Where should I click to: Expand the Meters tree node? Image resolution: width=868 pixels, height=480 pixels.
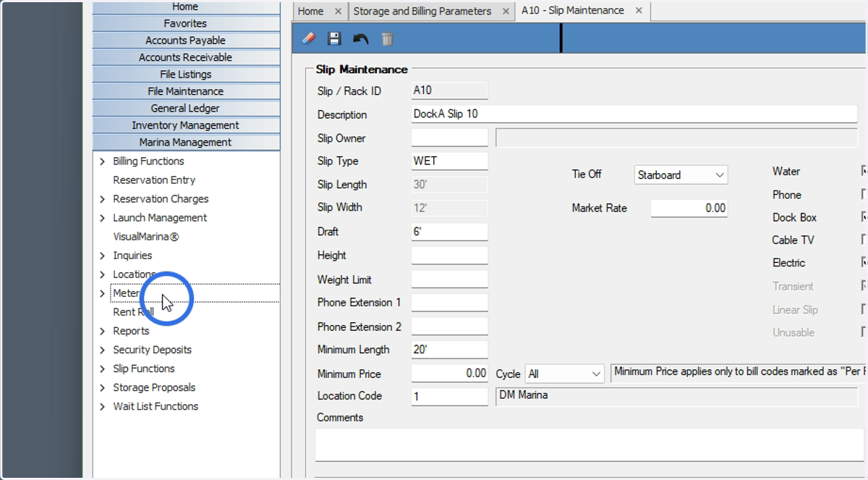pyautogui.click(x=102, y=293)
